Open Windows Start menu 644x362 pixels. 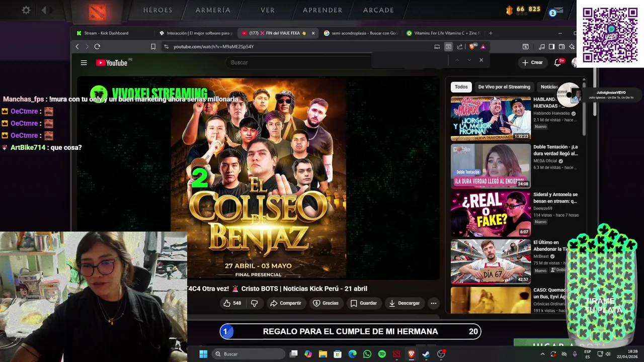coord(203,354)
